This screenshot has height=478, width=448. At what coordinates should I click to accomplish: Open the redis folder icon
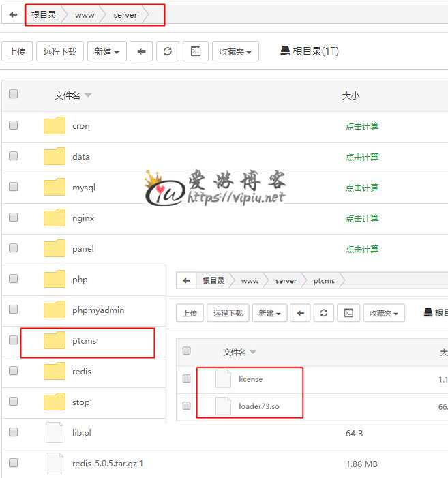[55, 371]
